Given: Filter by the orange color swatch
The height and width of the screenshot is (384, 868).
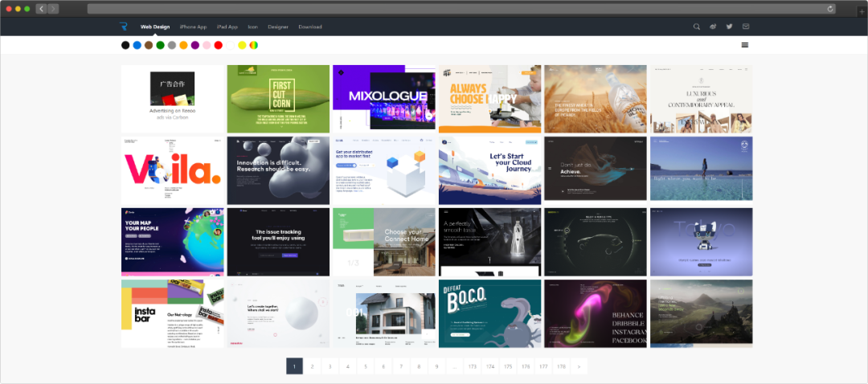Looking at the screenshot, I should (x=184, y=45).
